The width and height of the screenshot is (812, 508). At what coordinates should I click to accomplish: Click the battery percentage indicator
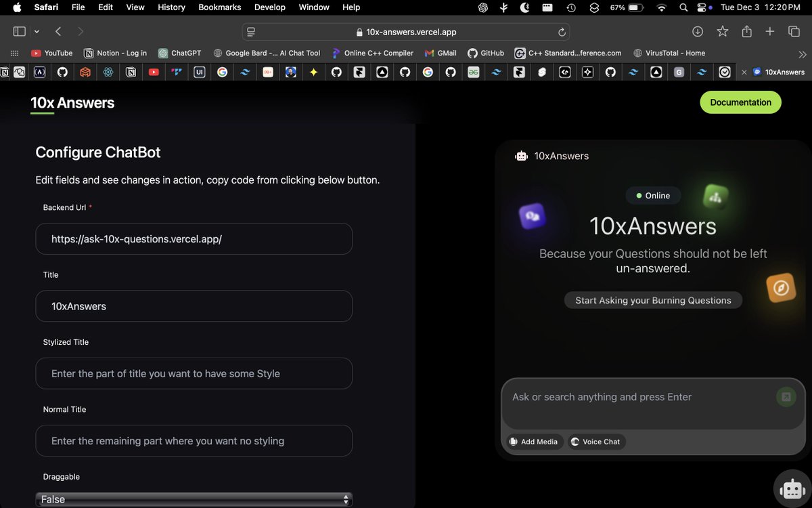click(627, 7)
